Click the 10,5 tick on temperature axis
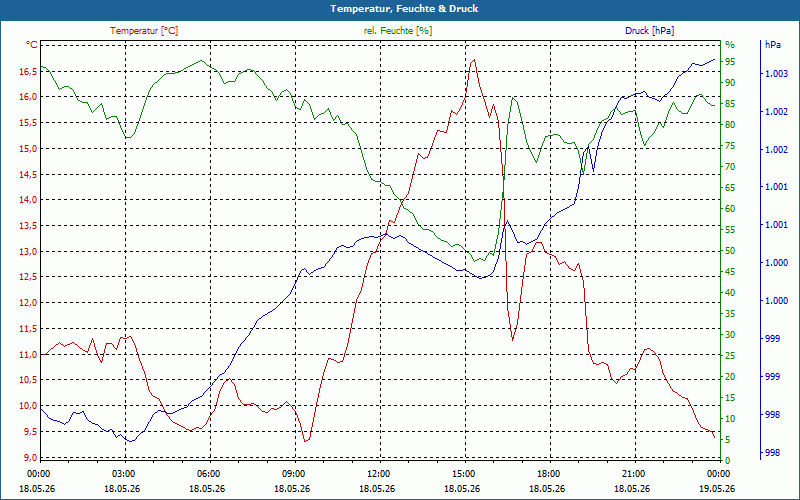The width and height of the screenshot is (800, 500). click(x=28, y=380)
